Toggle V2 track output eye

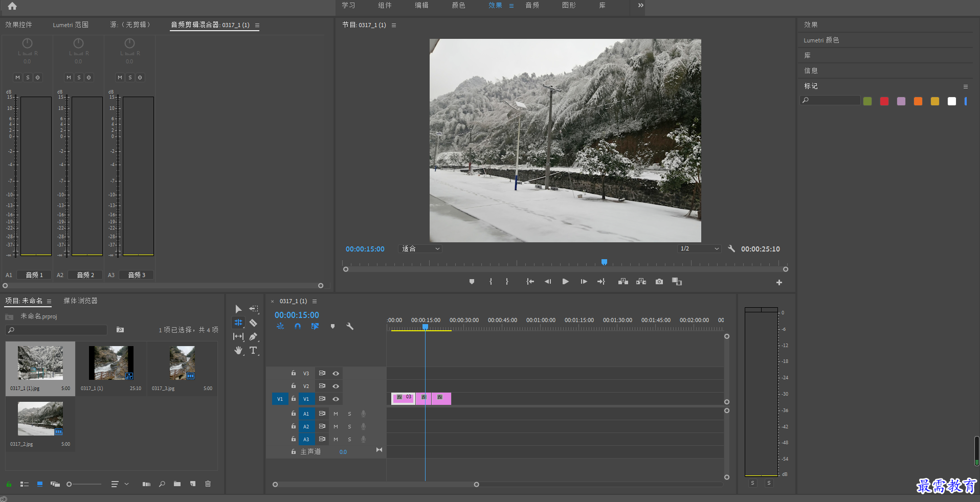(x=336, y=386)
